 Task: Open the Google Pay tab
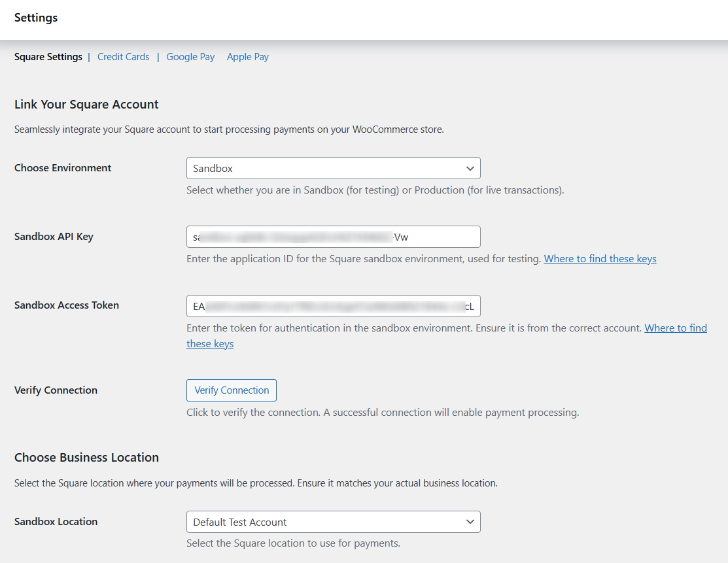tap(190, 57)
